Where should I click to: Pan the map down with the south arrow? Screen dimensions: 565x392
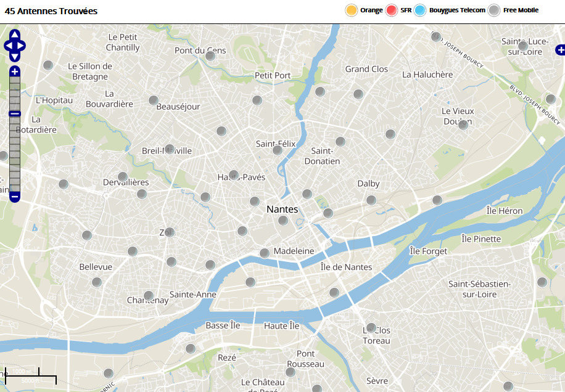click(x=15, y=56)
